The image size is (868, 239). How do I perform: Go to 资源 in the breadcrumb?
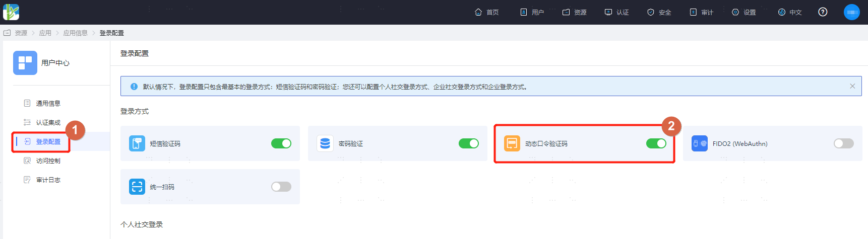(x=21, y=33)
